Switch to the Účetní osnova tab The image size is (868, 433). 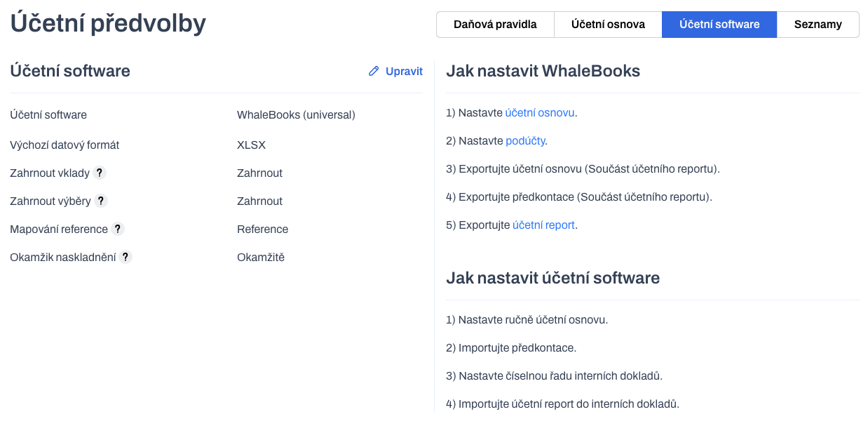[x=608, y=25]
